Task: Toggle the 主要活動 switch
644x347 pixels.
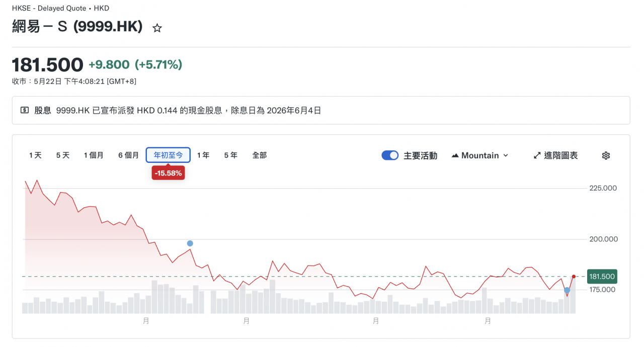Action: coord(390,155)
